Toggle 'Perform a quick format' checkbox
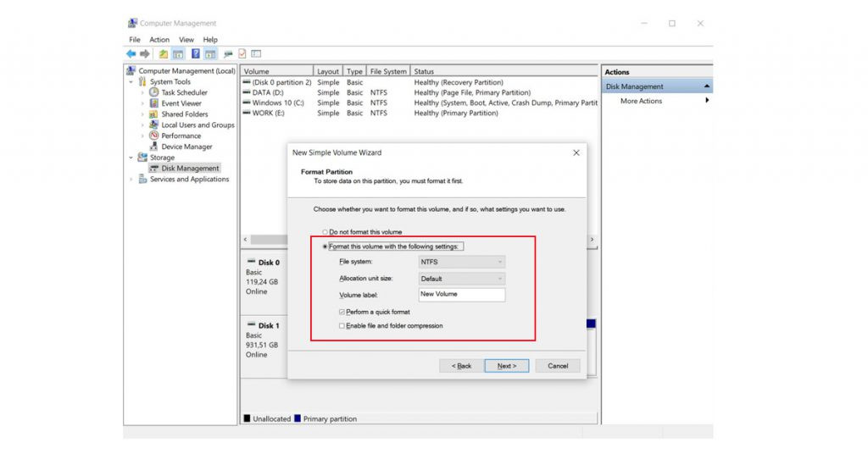Screen dimensions: 868x454 [x=342, y=313]
